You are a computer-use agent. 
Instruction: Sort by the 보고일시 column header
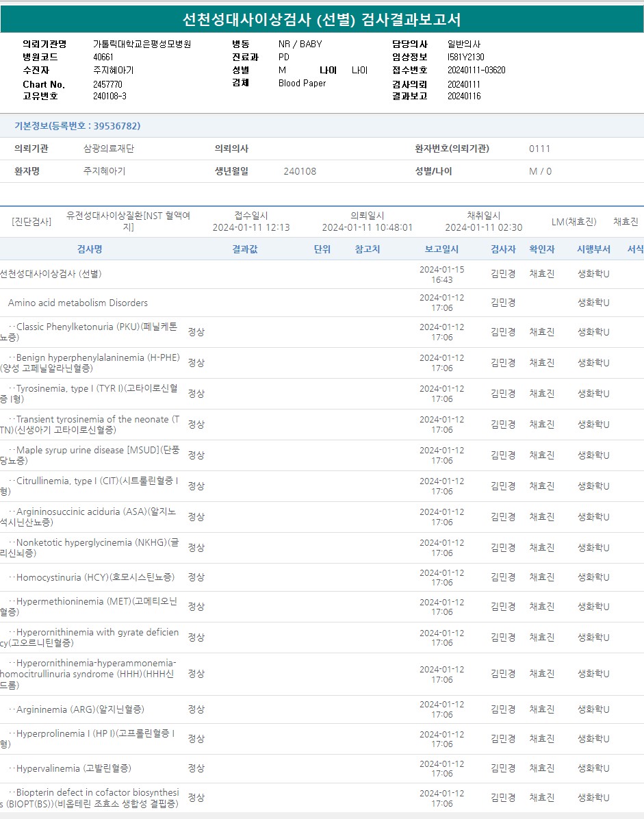441,249
